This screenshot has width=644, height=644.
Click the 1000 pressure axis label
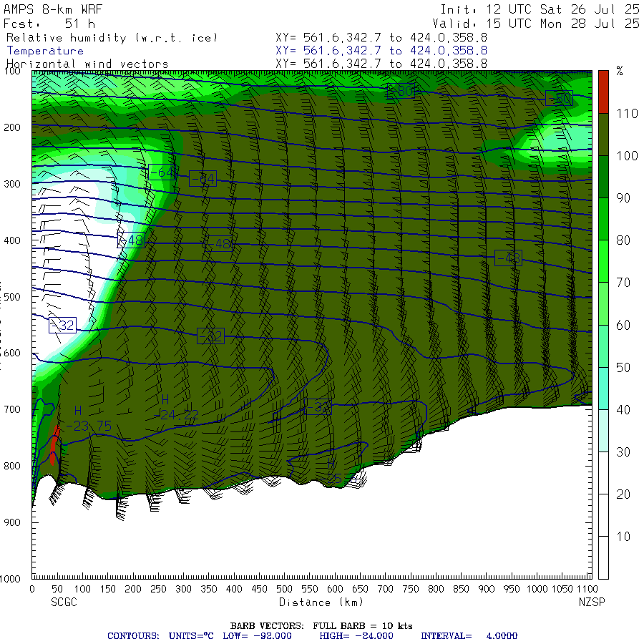[10, 579]
